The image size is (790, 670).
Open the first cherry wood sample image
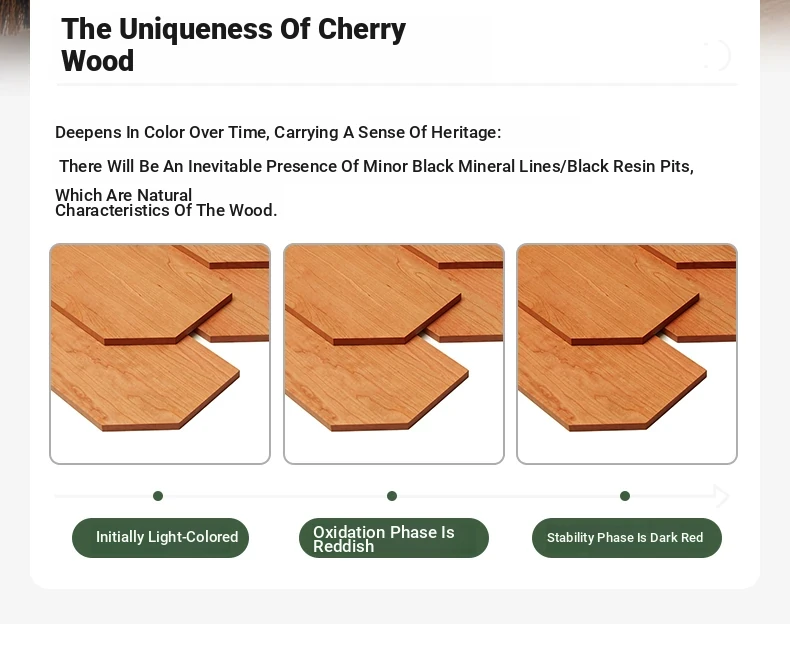pyautogui.click(x=160, y=354)
